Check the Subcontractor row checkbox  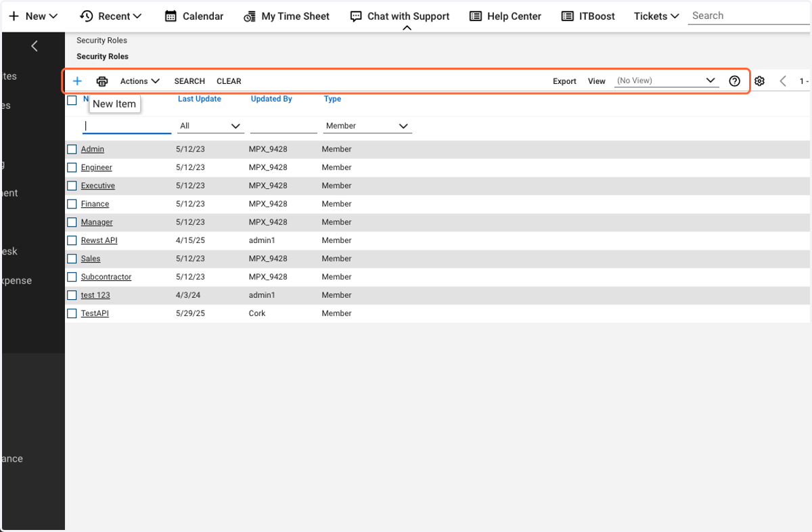pyautogui.click(x=72, y=277)
